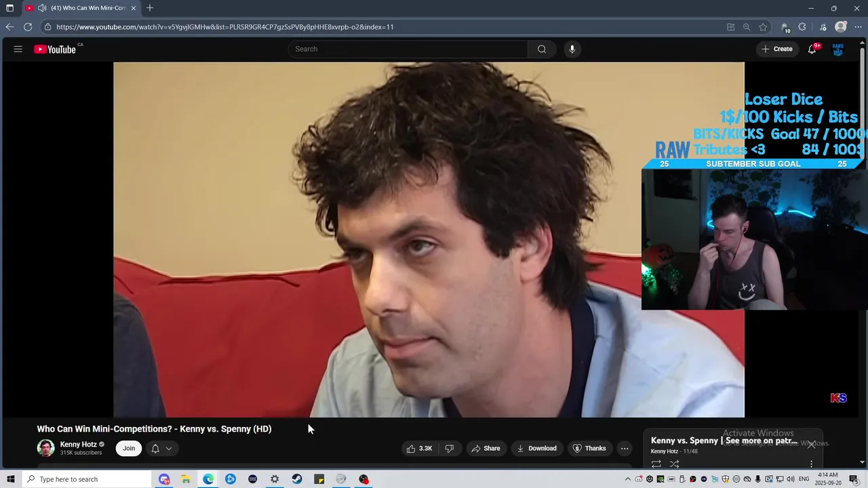
Task: Dislike the video with thumbs down
Action: coord(449,448)
